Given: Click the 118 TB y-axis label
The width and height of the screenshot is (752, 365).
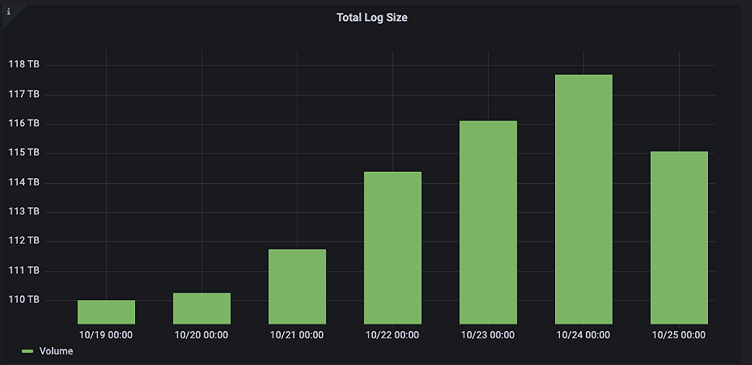Looking at the screenshot, I should click(x=24, y=65).
